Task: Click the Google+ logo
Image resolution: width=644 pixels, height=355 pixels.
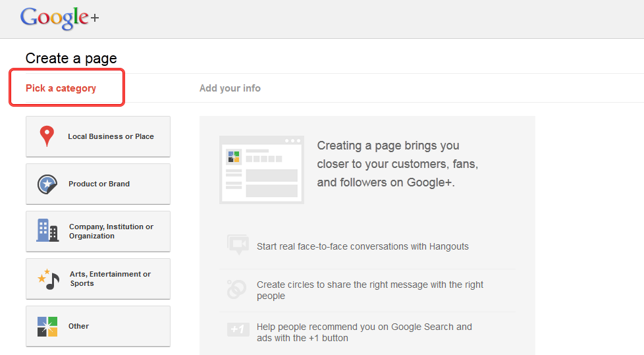Action: 59,18
